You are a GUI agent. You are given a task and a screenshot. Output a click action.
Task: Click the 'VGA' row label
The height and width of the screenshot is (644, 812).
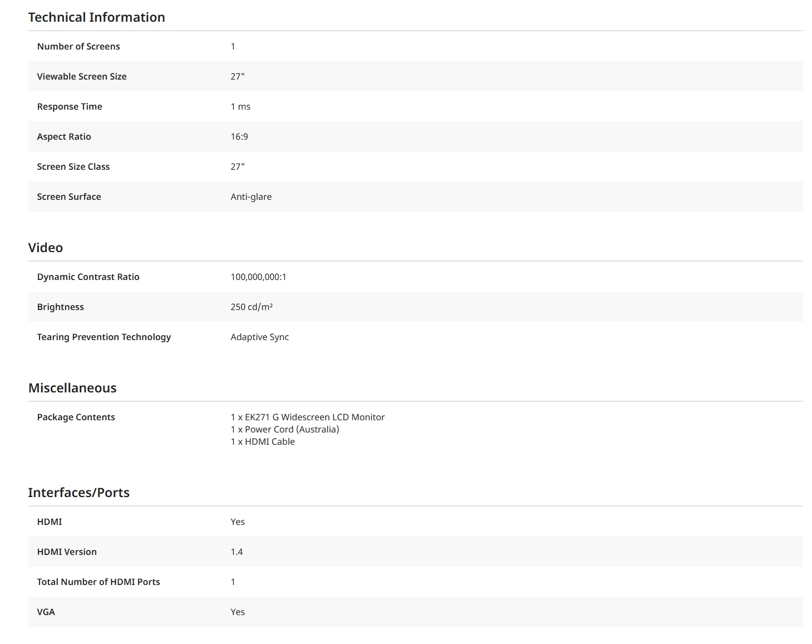tap(46, 612)
